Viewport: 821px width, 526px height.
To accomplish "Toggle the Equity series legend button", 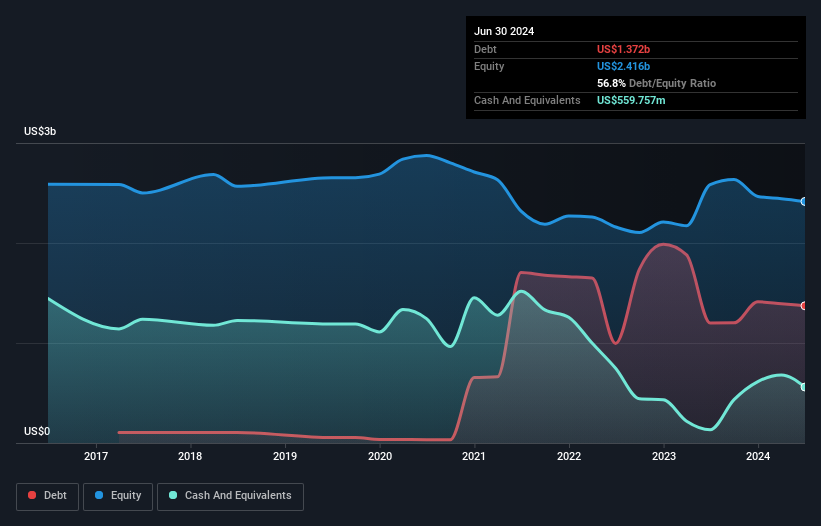I will [x=118, y=496].
